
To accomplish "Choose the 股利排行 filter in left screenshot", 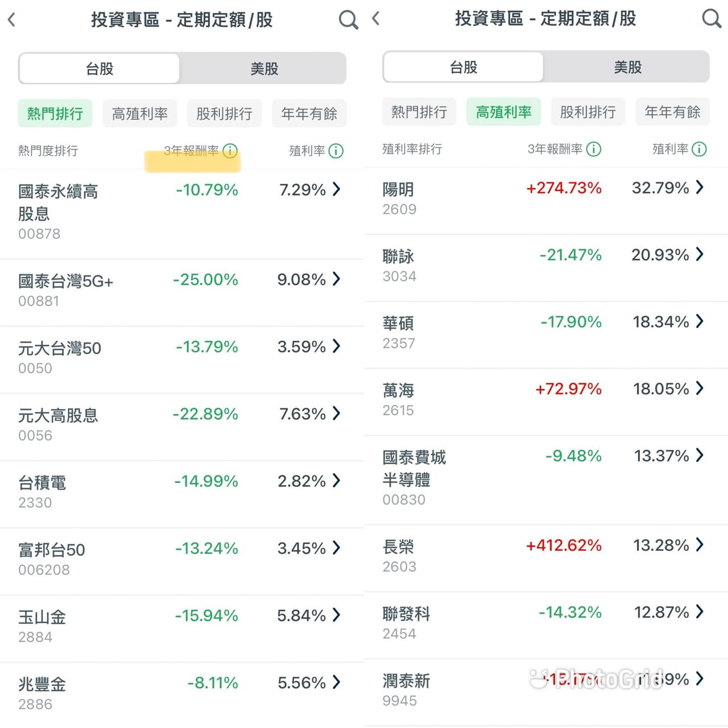I will coord(224,114).
